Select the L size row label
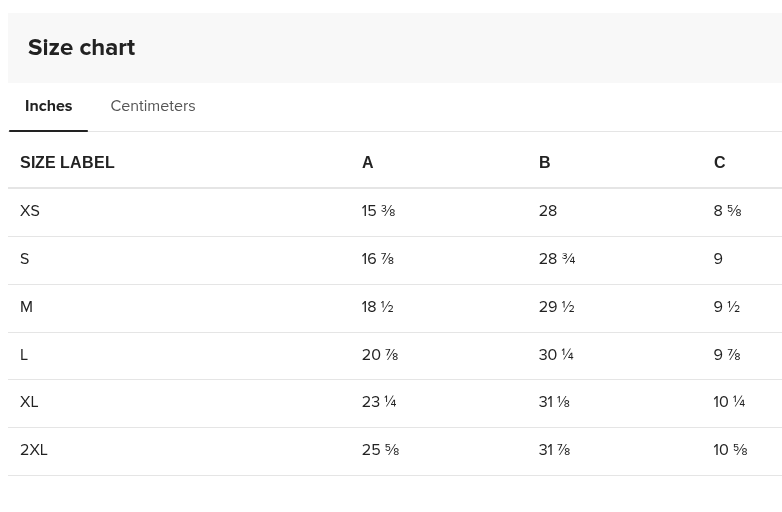782x512 pixels. pyautogui.click(x=24, y=355)
